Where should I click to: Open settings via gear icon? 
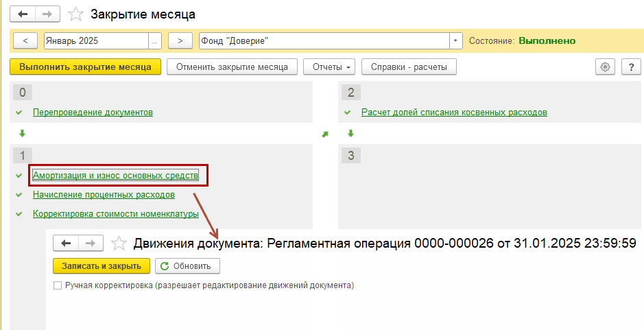pos(605,67)
